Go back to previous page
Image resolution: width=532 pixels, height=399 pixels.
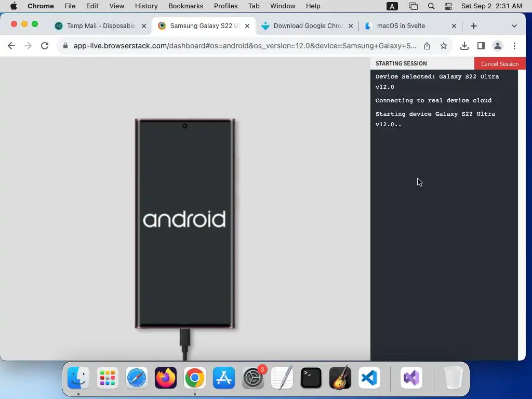(11, 46)
